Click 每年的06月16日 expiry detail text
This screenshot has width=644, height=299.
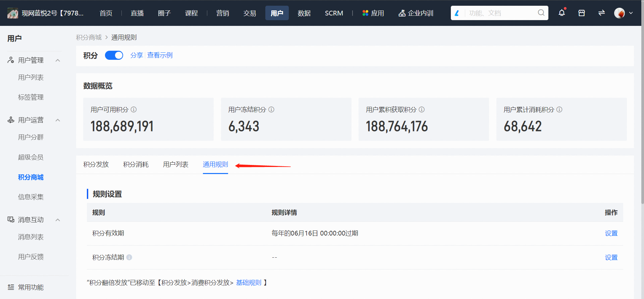315,233
